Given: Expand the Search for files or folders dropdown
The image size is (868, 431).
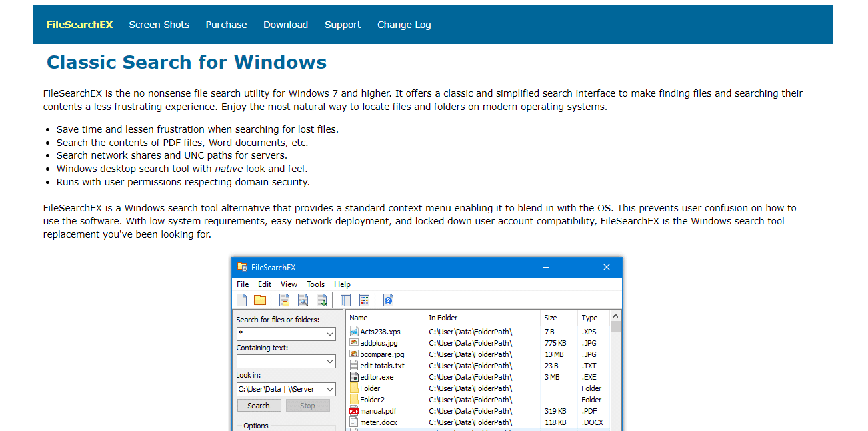Looking at the screenshot, I should (x=330, y=334).
